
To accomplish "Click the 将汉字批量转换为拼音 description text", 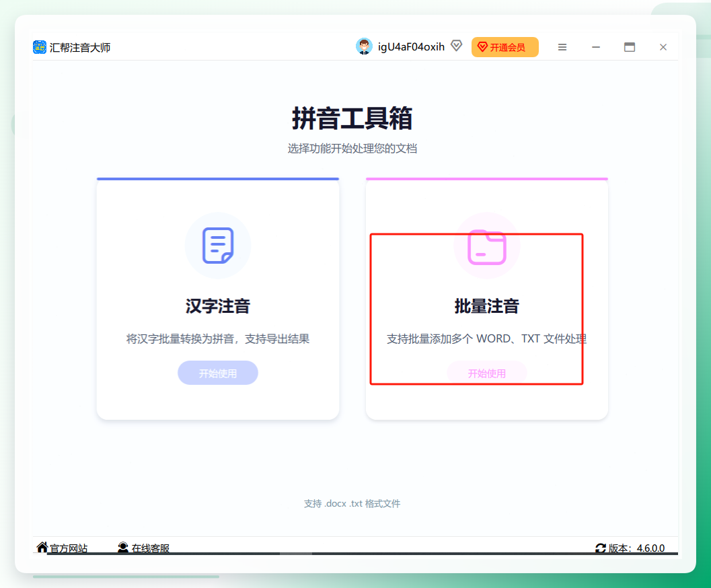I will 218,338.
